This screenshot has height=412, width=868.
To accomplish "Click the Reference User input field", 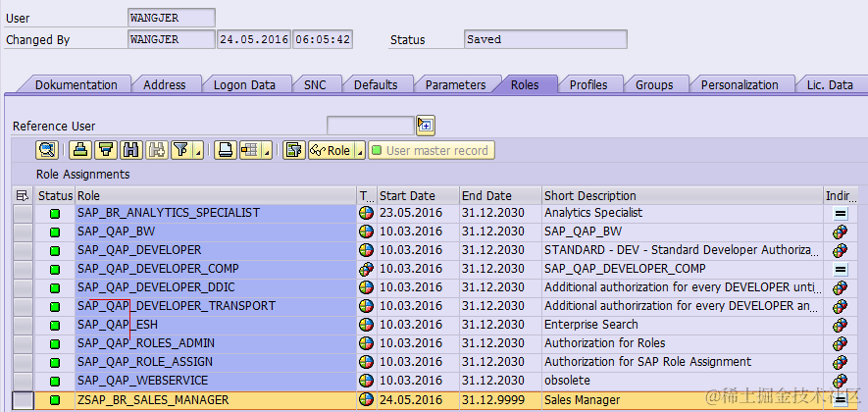I will [371, 126].
